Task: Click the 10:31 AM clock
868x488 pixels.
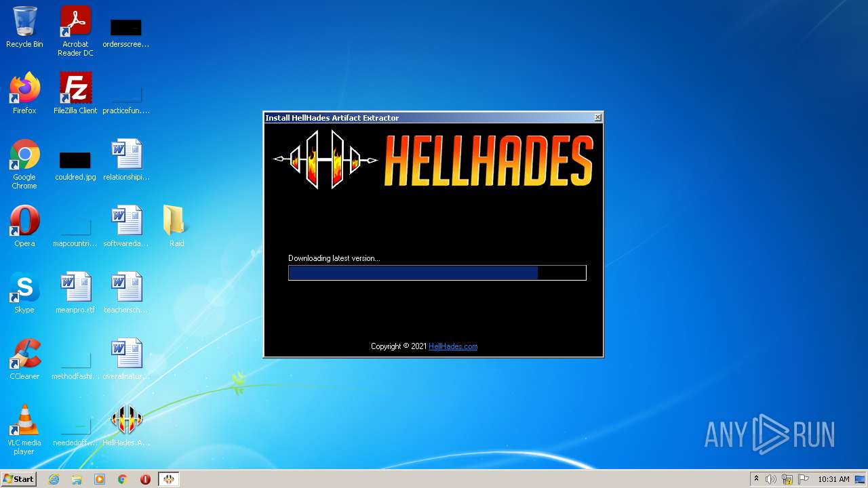Action: point(833,479)
